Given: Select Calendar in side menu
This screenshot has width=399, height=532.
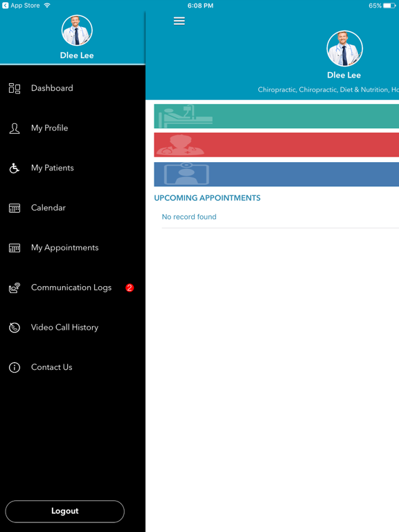Looking at the screenshot, I should (73, 208).
